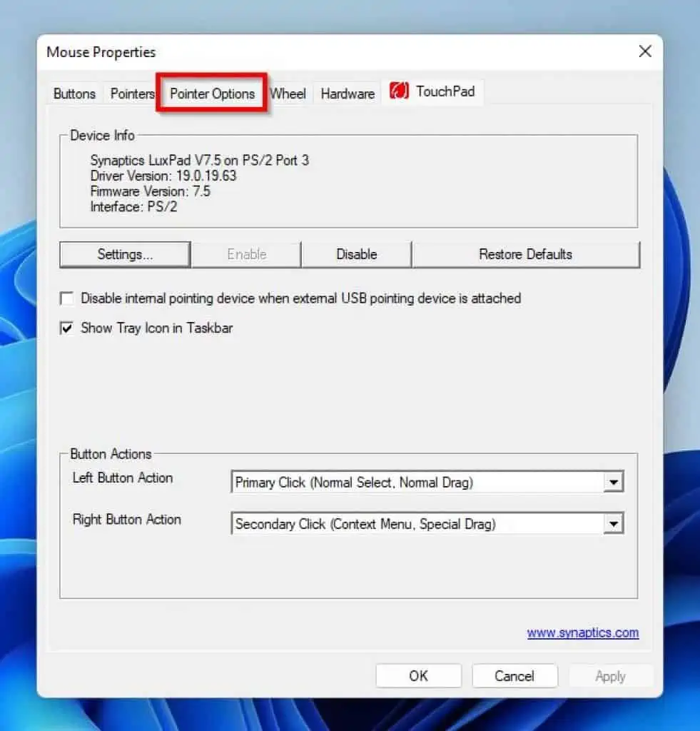Click the Interface: PS/2 text
This screenshot has width=700, height=731.
tap(133, 206)
